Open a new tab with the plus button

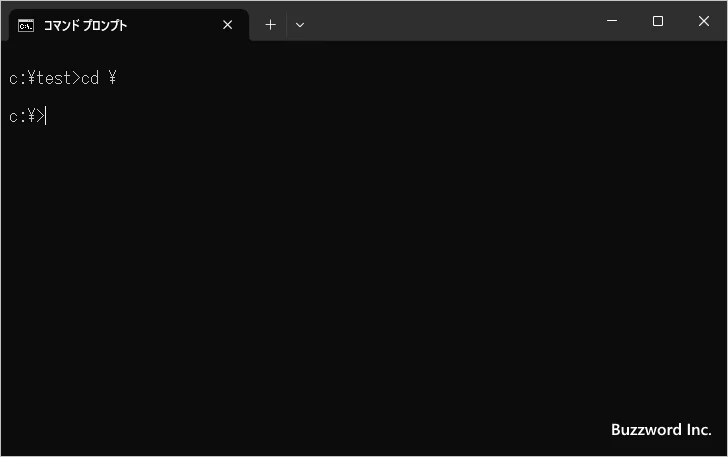click(x=270, y=25)
